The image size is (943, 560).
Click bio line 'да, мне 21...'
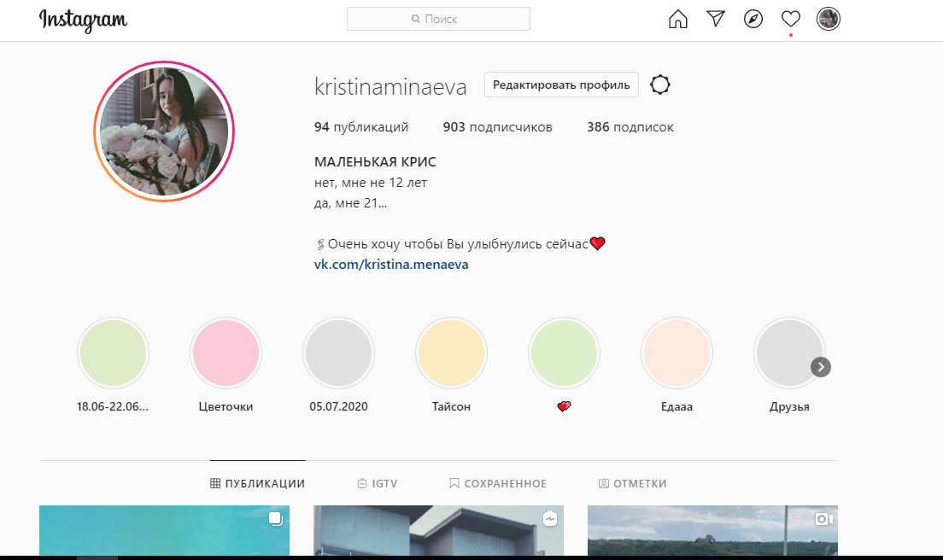[x=350, y=203]
